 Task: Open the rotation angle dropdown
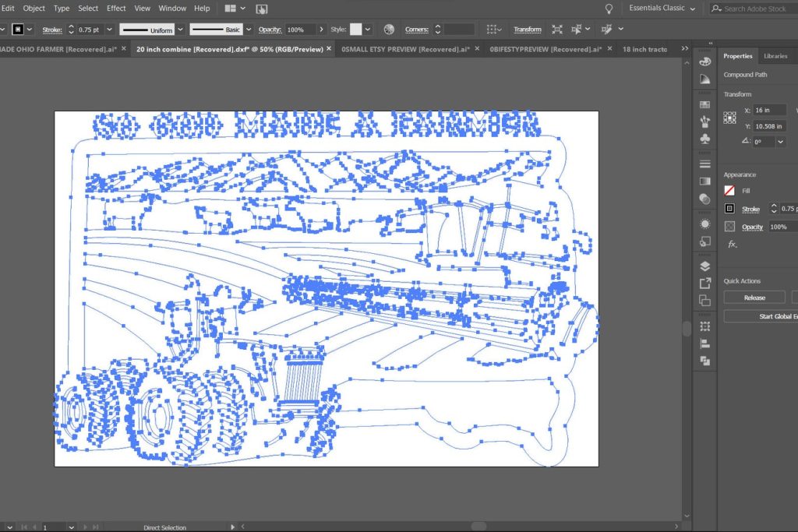coord(780,142)
